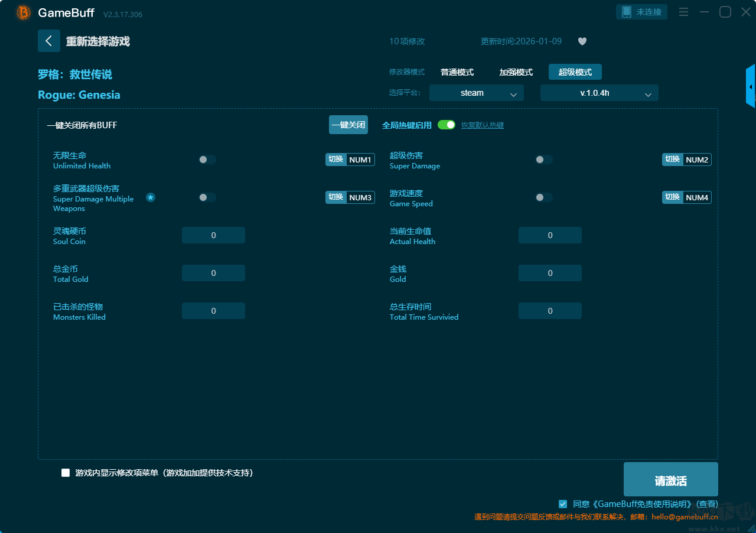Expand the v.1.0.4h version dropdown
This screenshot has width=756, height=533.
tap(599, 93)
